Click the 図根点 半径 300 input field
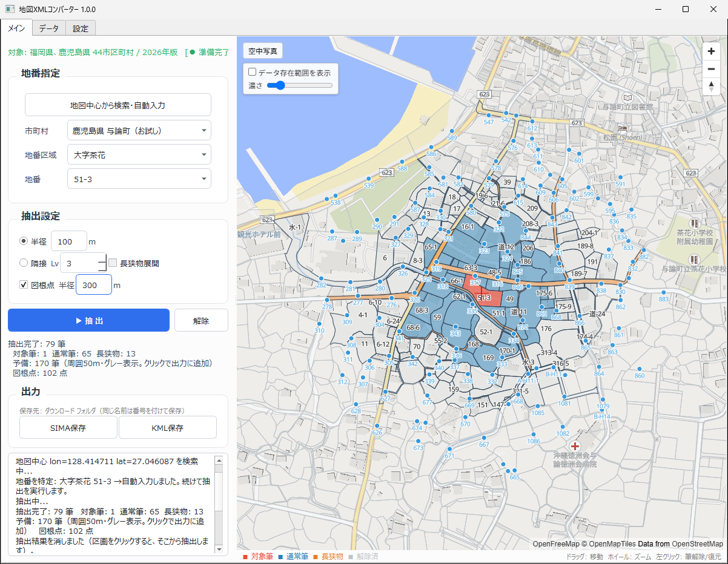The height and width of the screenshot is (564, 728). [x=94, y=285]
